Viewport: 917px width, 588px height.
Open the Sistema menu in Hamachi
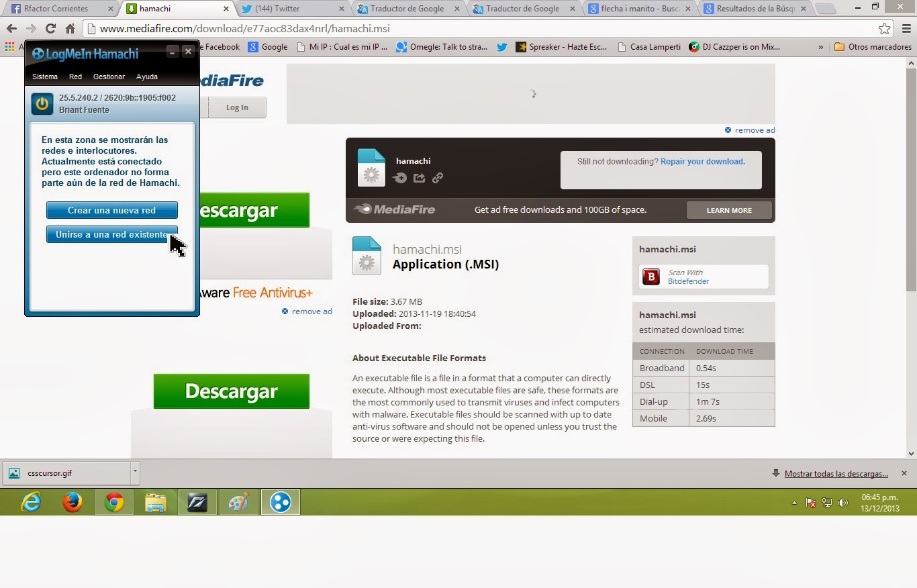[45, 77]
